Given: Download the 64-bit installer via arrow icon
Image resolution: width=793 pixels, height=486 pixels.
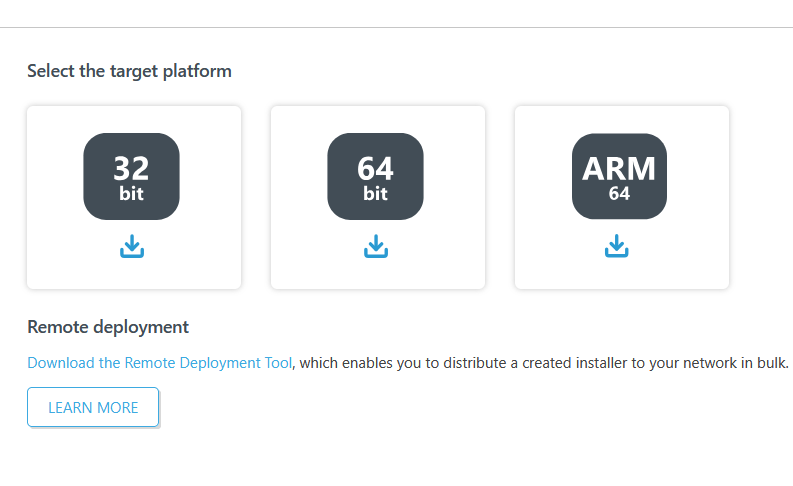Looking at the screenshot, I should 375,246.
